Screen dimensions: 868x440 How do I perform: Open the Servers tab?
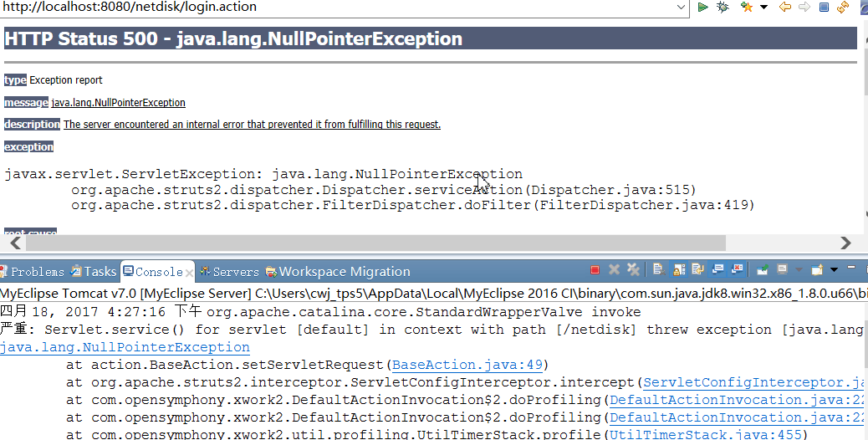click(x=230, y=272)
